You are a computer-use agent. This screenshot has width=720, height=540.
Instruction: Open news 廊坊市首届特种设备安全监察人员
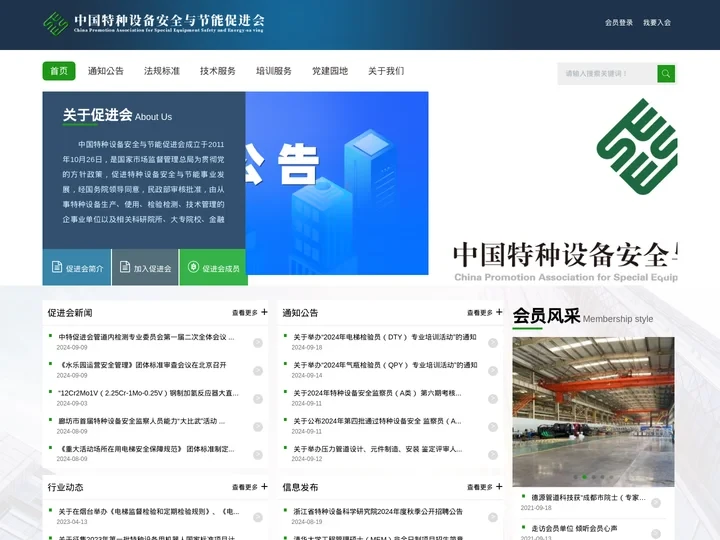(142, 421)
